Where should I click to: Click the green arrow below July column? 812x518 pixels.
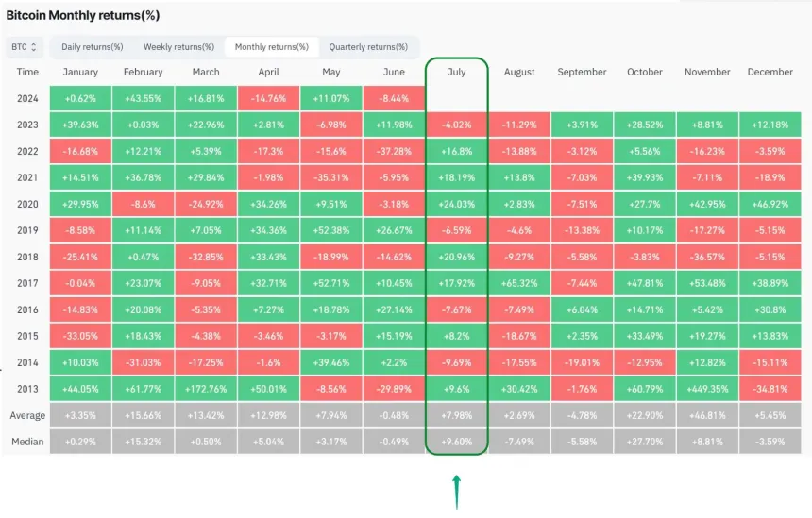pos(457,491)
